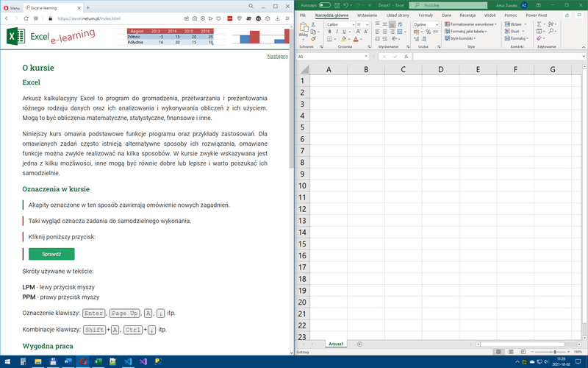This screenshot has height=368, width=588.
Task: Click the Opera snapshot camera icon
Action: tap(195, 18)
